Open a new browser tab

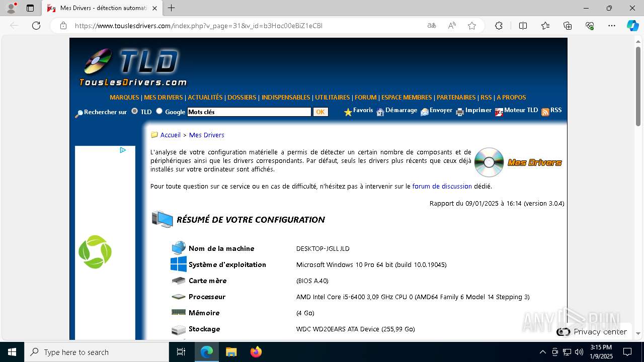pos(172,8)
